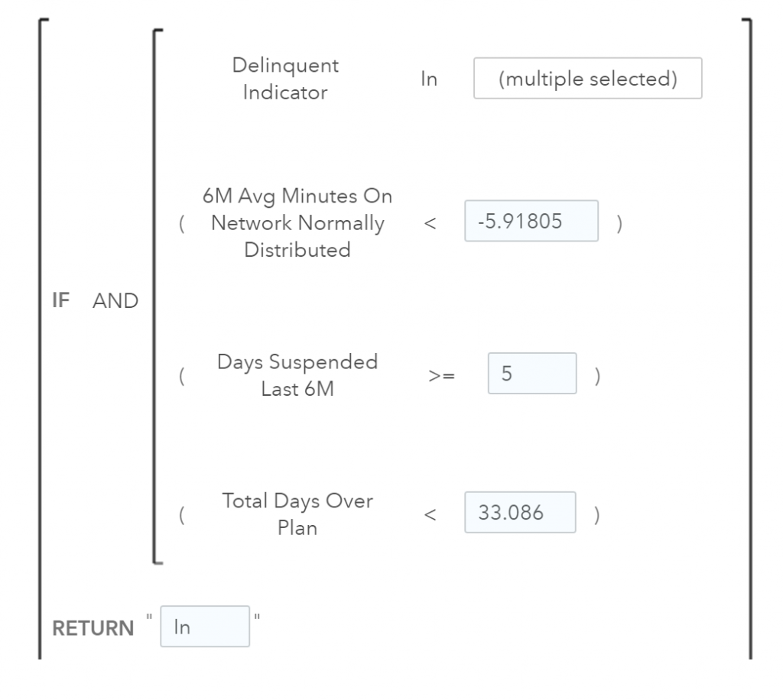Select the closing parenthesis after 33.086

597,514
